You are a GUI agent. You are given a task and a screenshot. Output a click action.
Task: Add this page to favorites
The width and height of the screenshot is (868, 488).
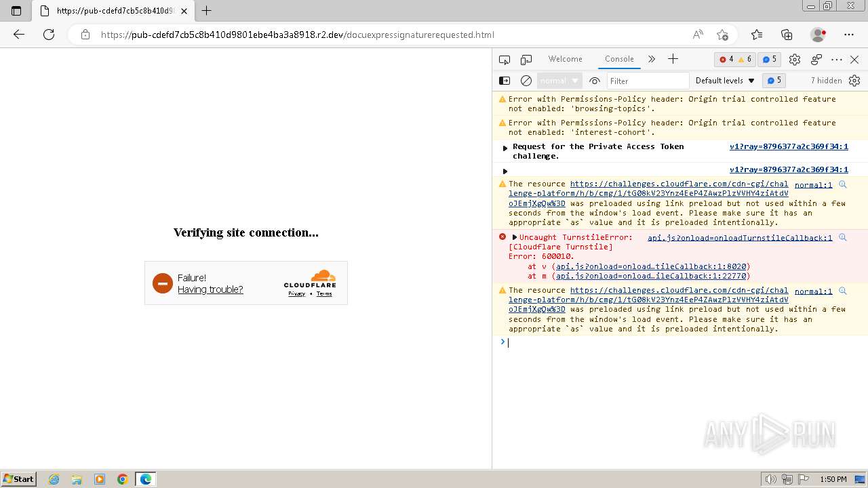(722, 35)
